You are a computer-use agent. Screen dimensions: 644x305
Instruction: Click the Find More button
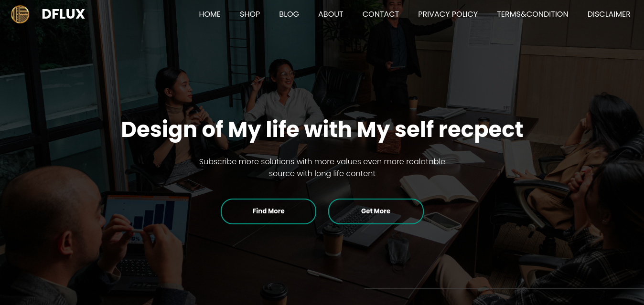268,211
